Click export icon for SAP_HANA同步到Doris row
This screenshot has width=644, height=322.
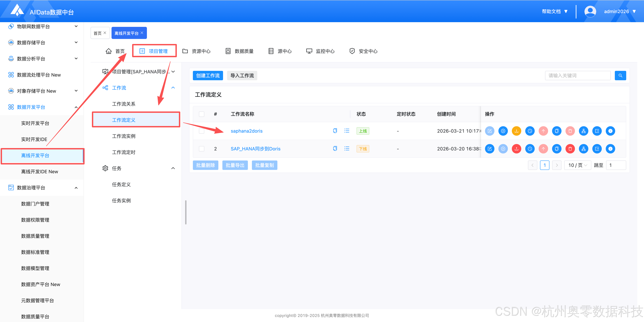(x=597, y=149)
